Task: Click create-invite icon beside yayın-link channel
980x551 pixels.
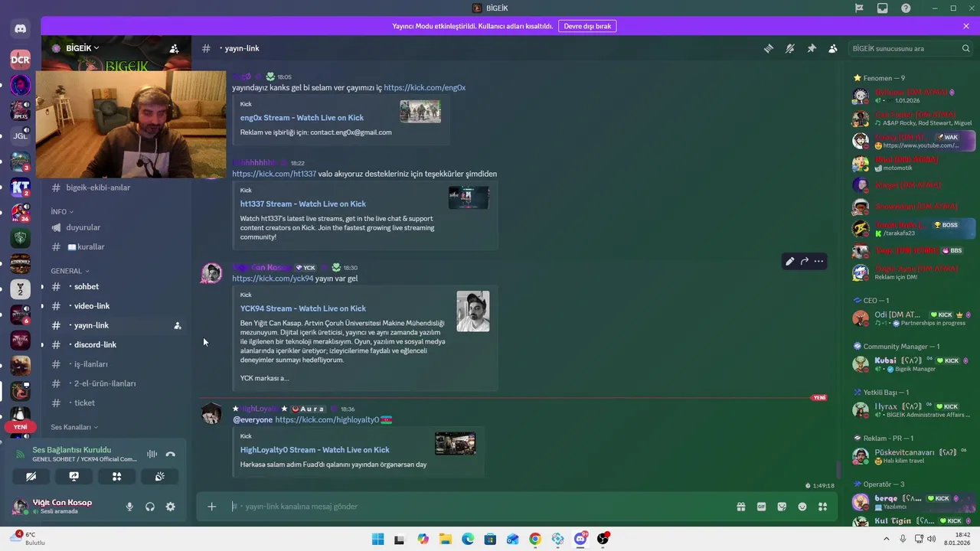Action: (178, 325)
